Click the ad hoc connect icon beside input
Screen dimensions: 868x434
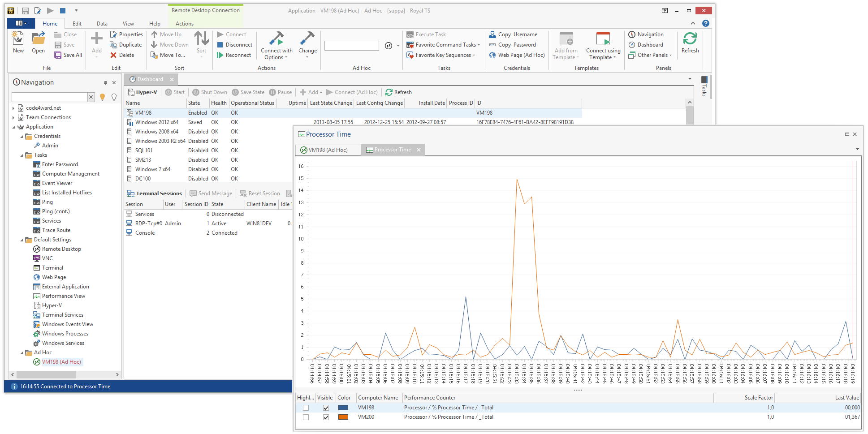coord(389,46)
